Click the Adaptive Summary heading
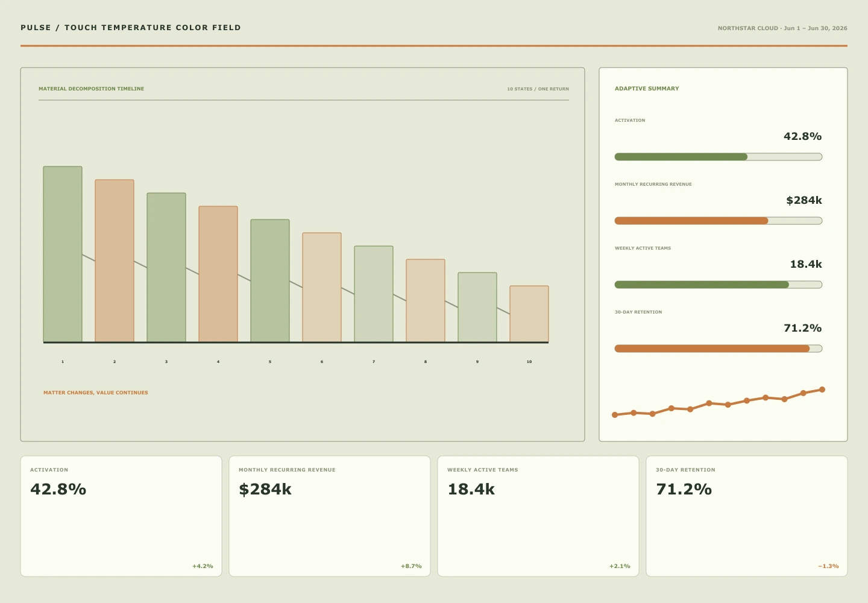868x603 pixels. [x=647, y=89]
